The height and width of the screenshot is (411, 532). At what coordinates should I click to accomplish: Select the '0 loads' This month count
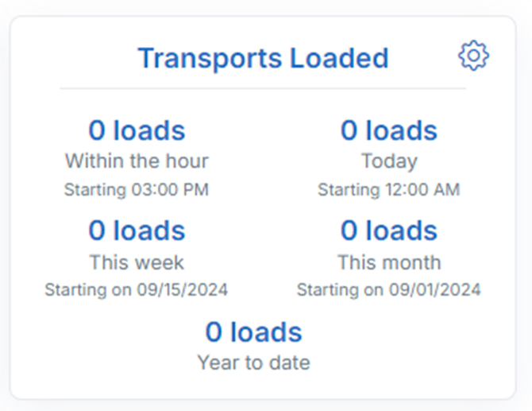click(x=389, y=231)
